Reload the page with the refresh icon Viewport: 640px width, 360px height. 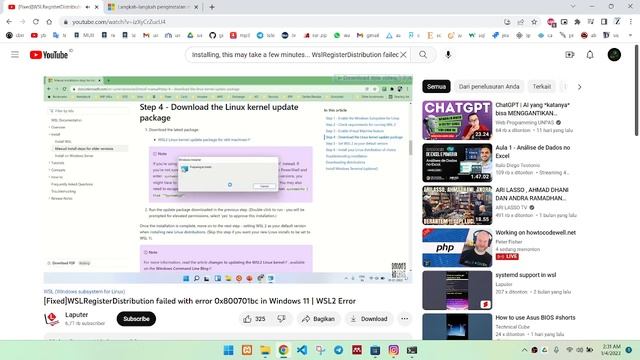36,22
